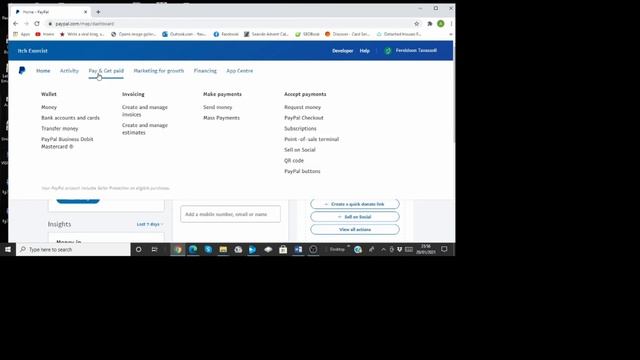
Task: Click the Help link in header
Action: point(364,51)
